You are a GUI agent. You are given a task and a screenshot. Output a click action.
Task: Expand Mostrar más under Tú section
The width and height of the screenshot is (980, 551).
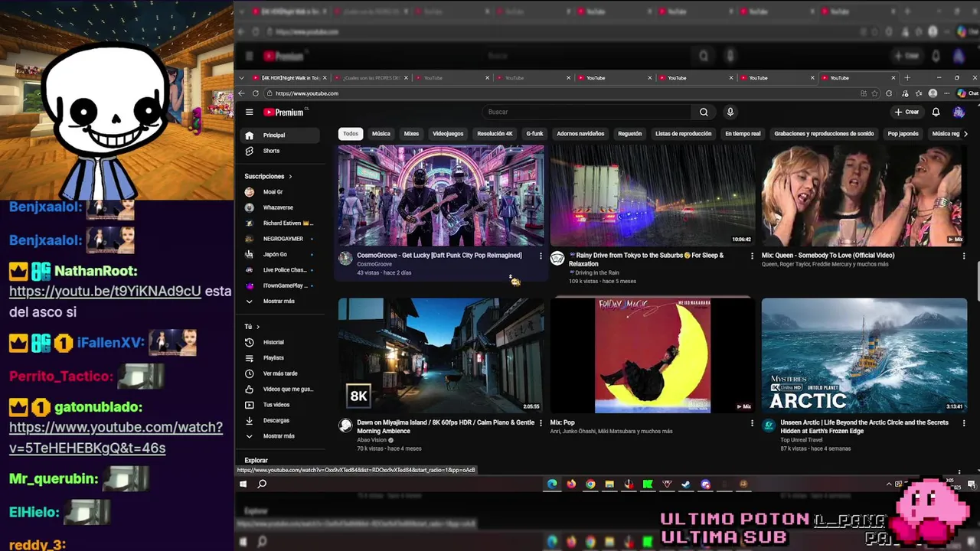pyautogui.click(x=279, y=435)
